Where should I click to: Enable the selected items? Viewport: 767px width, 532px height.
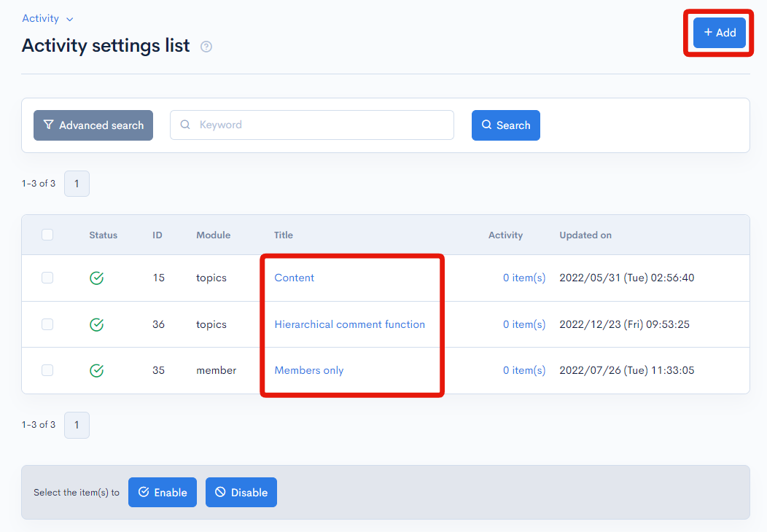[163, 493]
